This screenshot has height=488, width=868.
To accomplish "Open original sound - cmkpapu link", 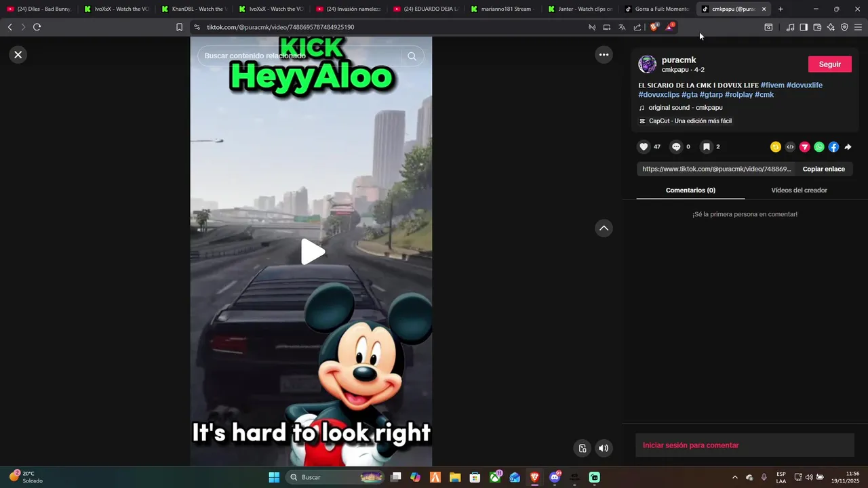I will (x=686, y=108).
